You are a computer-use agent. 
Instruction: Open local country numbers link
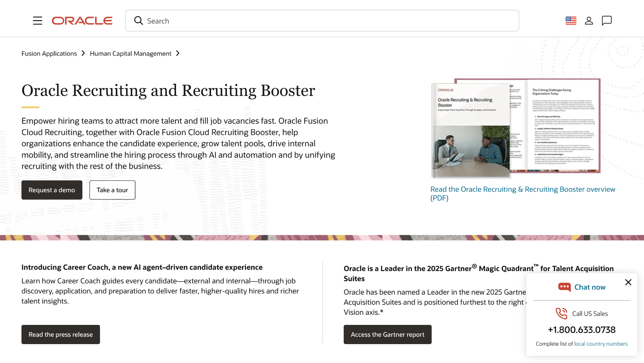[x=601, y=344]
